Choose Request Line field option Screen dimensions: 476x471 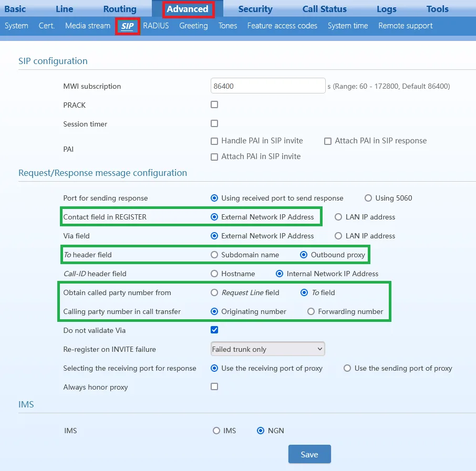pyautogui.click(x=214, y=292)
